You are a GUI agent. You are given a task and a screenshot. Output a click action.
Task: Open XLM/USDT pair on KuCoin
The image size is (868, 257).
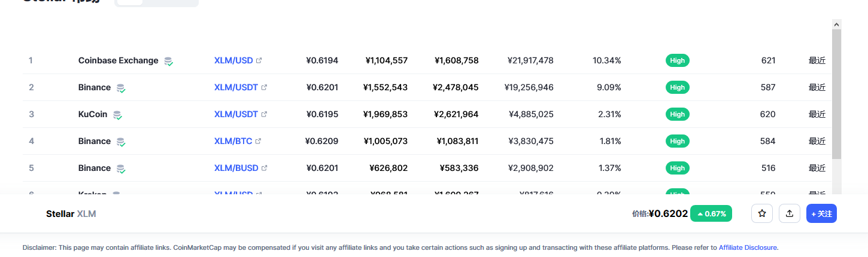(x=236, y=114)
